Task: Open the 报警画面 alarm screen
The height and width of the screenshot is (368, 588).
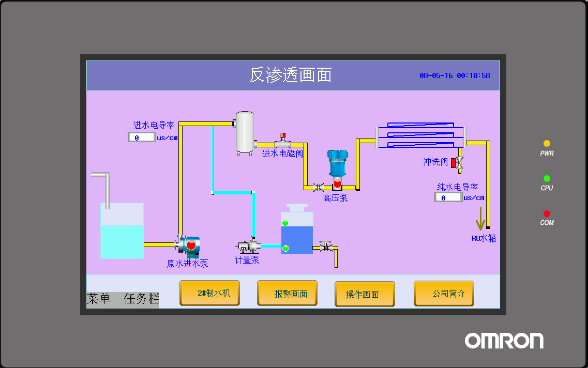Action: (287, 293)
